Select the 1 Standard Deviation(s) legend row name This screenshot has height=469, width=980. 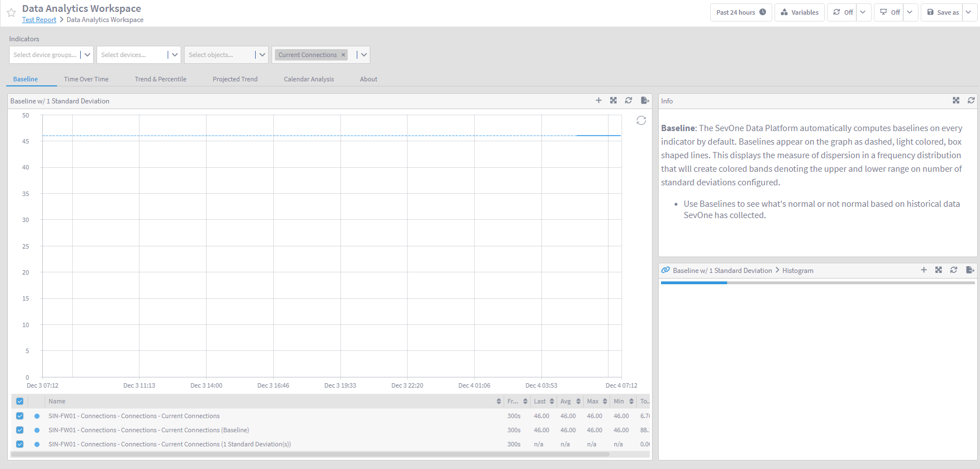(x=169, y=444)
